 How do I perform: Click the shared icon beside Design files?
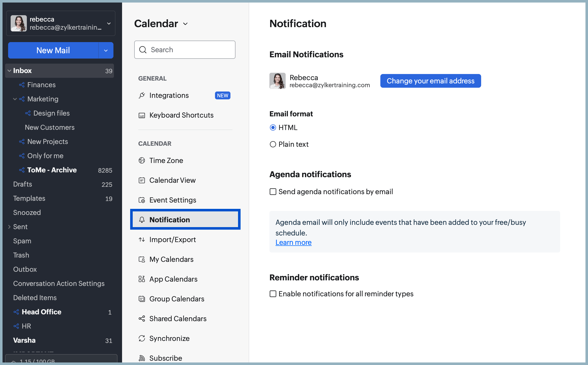point(28,113)
